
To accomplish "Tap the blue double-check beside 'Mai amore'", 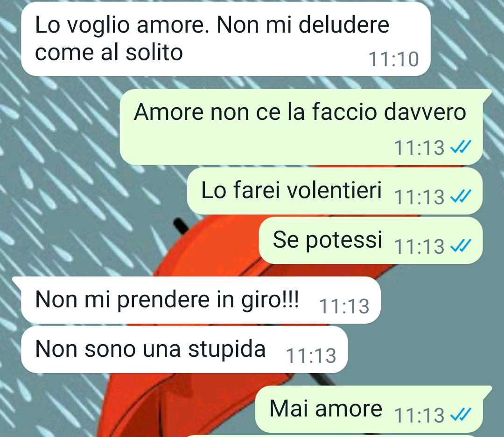I will point(461,414).
